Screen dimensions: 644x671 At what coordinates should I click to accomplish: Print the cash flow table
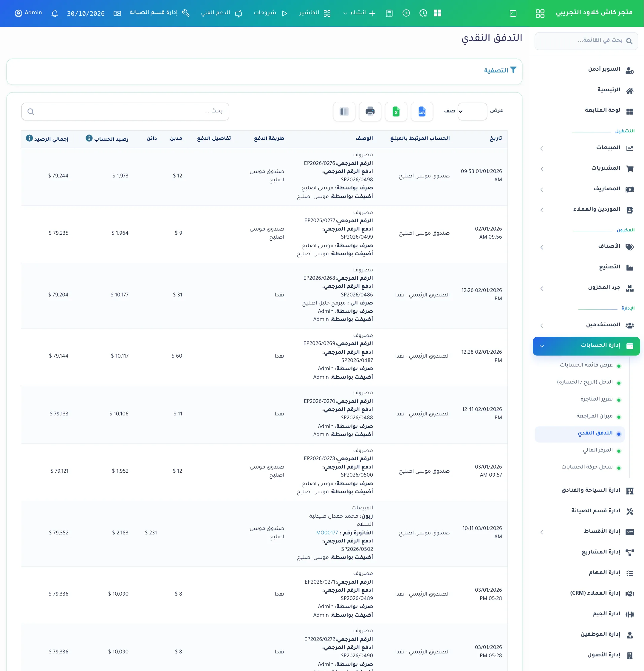pos(370,112)
